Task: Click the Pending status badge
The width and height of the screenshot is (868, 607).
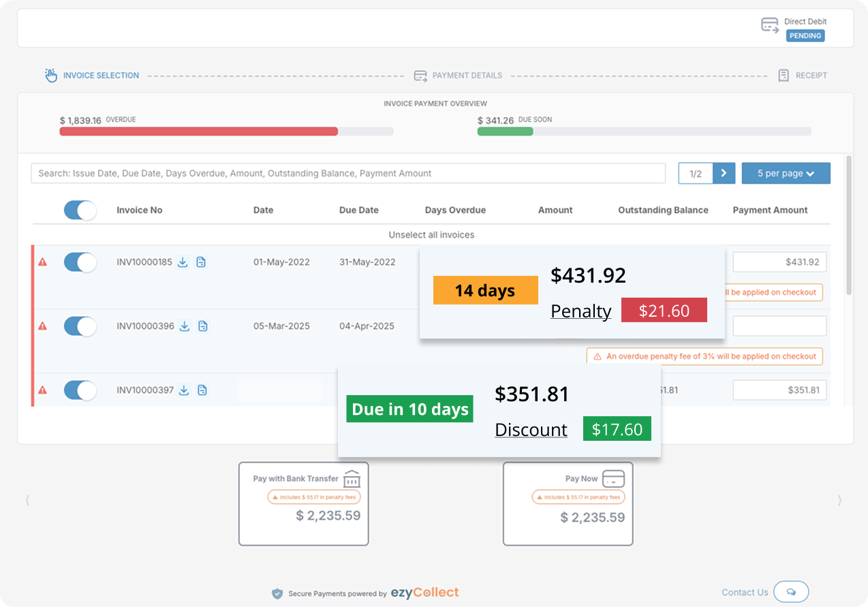Action: (x=805, y=35)
